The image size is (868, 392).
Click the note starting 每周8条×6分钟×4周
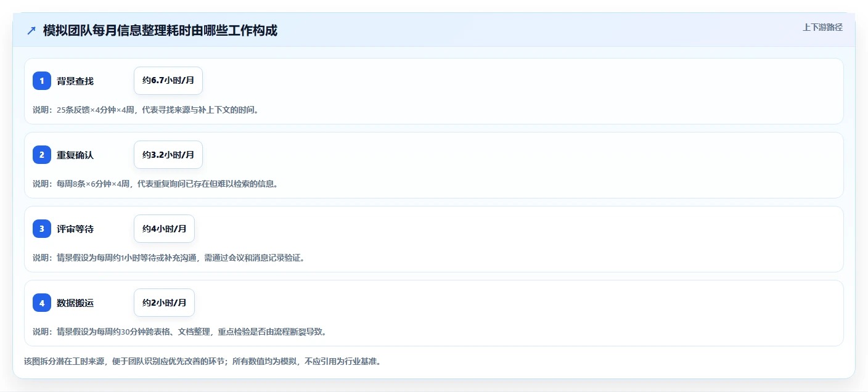click(156, 184)
